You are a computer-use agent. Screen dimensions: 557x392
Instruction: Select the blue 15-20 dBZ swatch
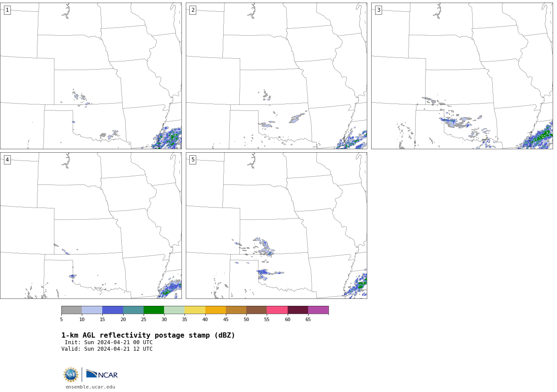(x=113, y=310)
